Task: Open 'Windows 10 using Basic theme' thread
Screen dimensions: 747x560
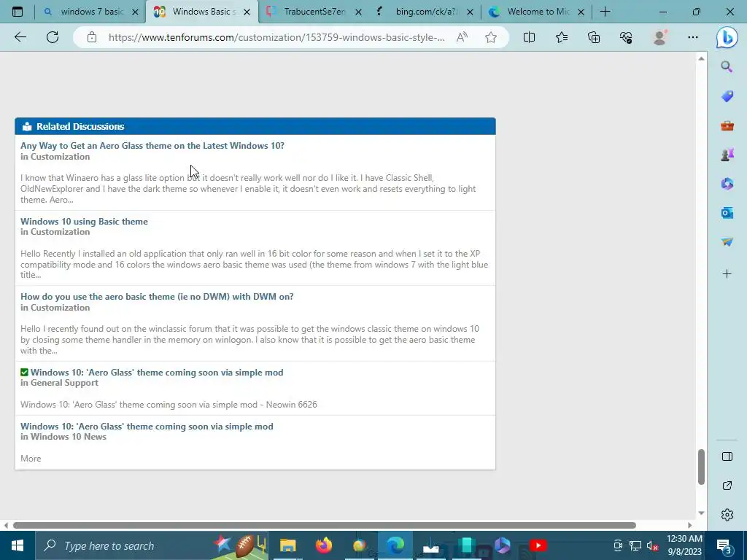Action: (84, 222)
